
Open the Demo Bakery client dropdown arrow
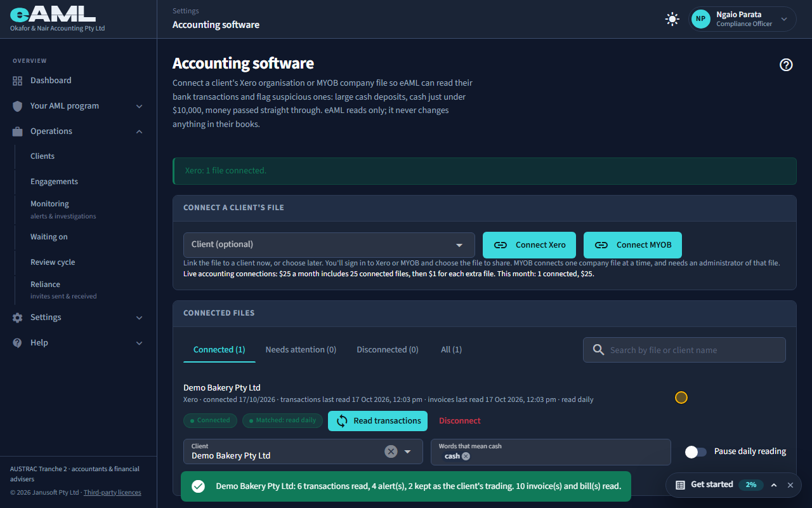[x=408, y=451]
